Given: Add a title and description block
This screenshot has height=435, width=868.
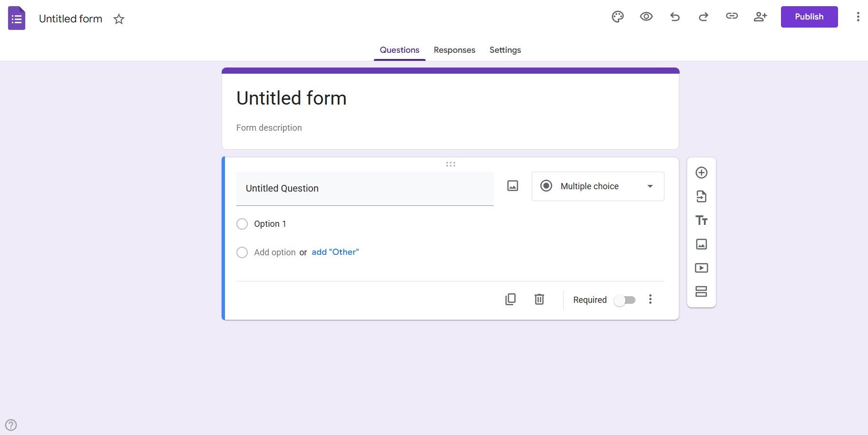Looking at the screenshot, I should pyautogui.click(x=701, y=220).
